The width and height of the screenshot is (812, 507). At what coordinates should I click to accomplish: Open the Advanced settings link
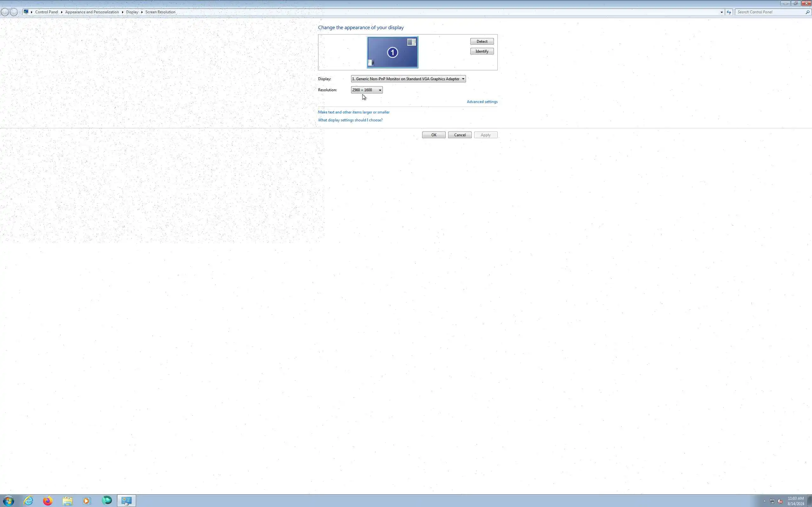pos(482,102)
